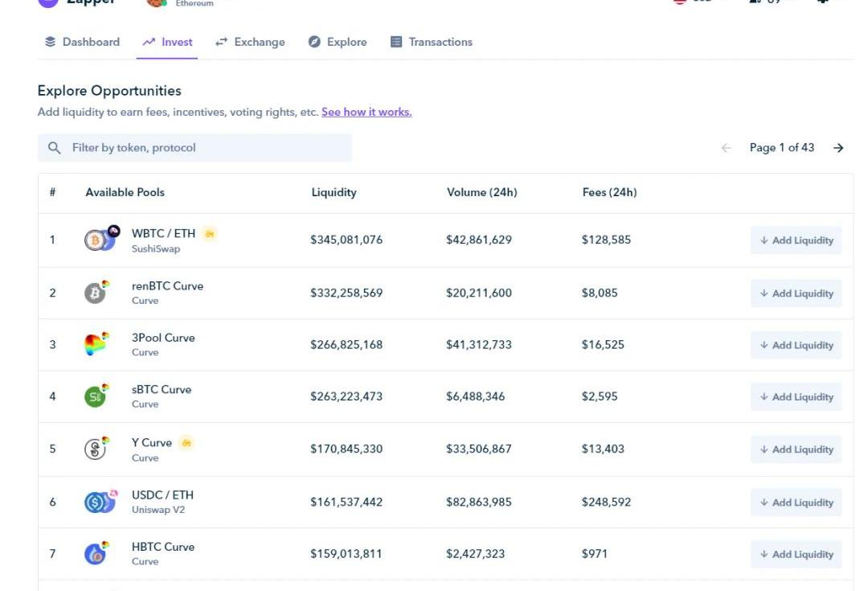Viewport: 868px width, 591px height.
Task: Click the HBTC Curve pool icon
Action: pyautogui.click(x=96, y=554)
